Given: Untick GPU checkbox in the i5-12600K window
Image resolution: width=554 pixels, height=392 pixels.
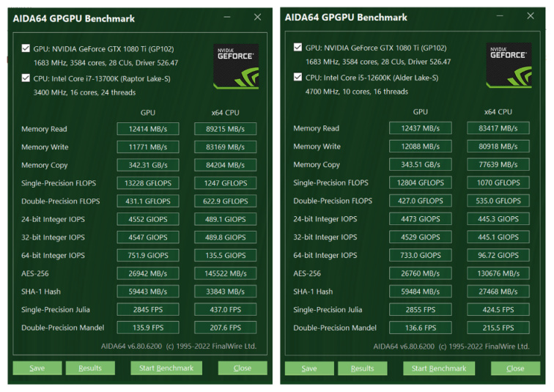Looking at the screenshot, I should click(x=298, y=47).
